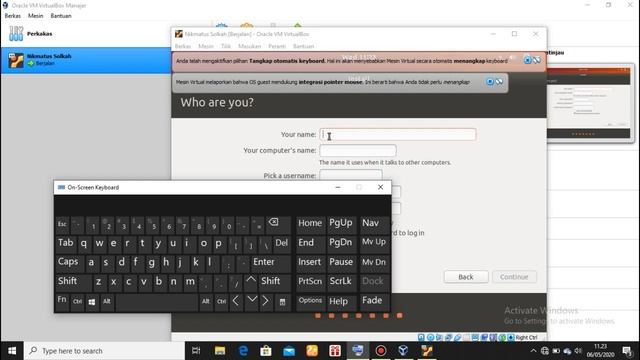Select Nikmatus Solkah VM in manager list
This screenshot has height=360, width=640.
coord(86,60)
